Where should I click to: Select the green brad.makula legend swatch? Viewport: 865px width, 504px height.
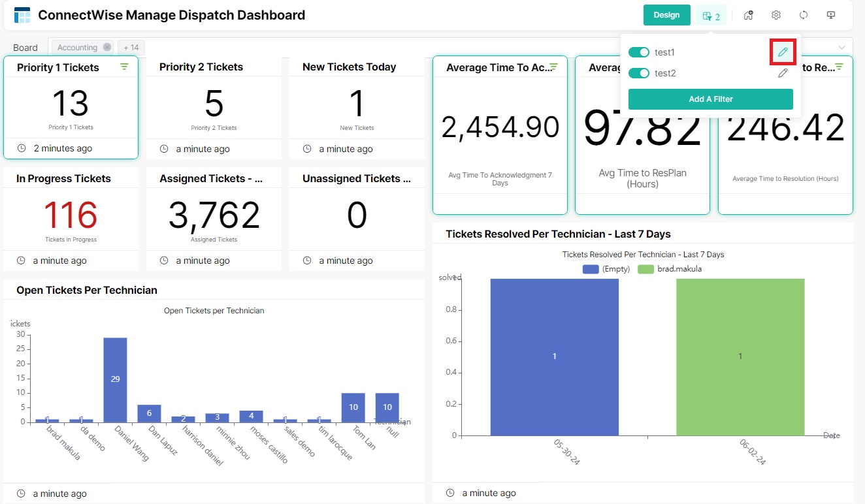click(645, 268)
